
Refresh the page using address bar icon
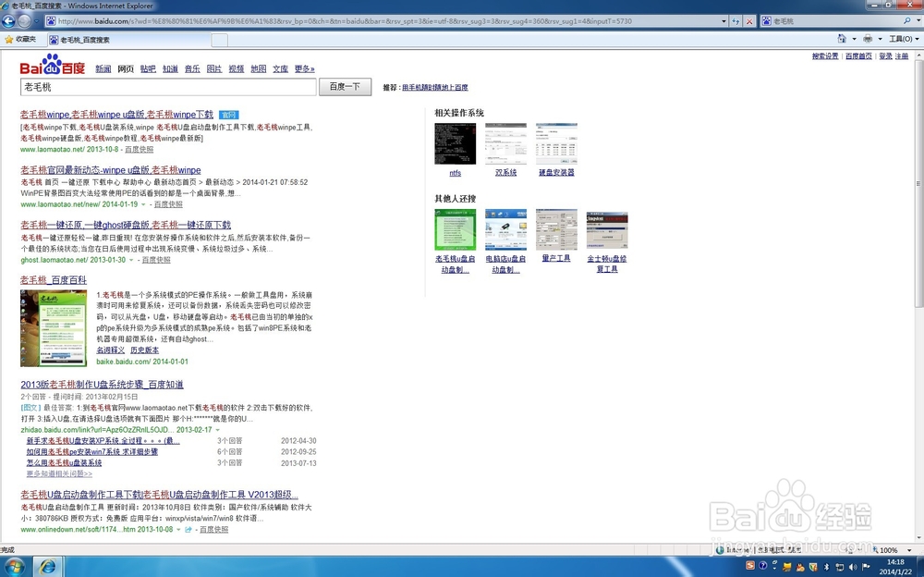click(x=736, y=21)
